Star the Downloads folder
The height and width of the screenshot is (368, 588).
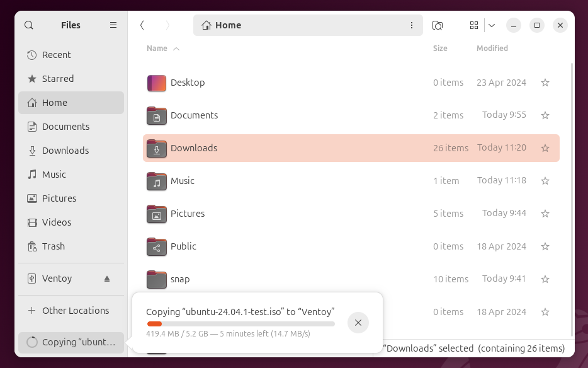point(545,148)
